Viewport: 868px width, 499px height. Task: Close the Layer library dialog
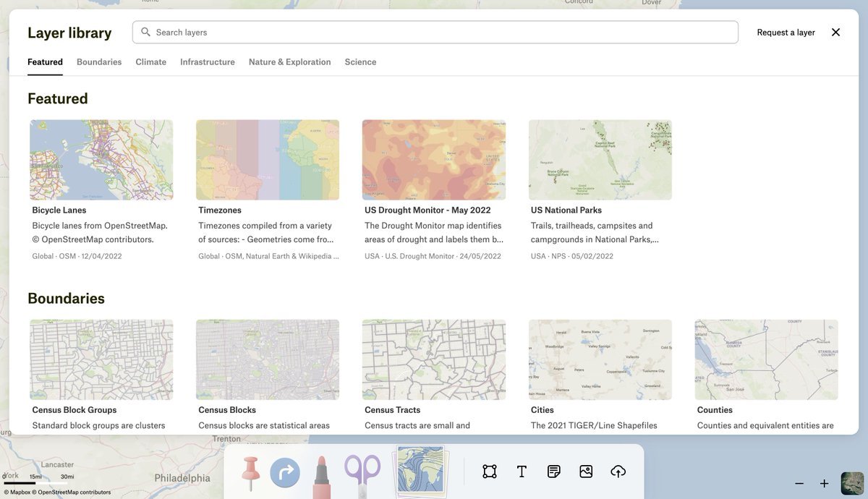click(x=835, y=33)
